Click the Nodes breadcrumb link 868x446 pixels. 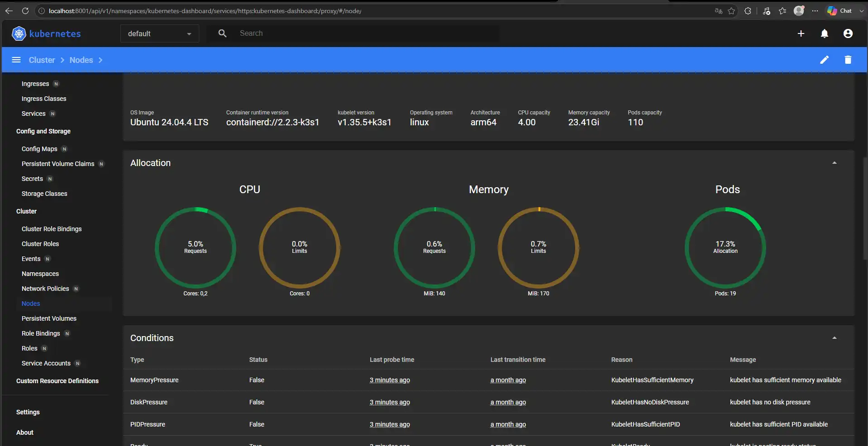81,60
